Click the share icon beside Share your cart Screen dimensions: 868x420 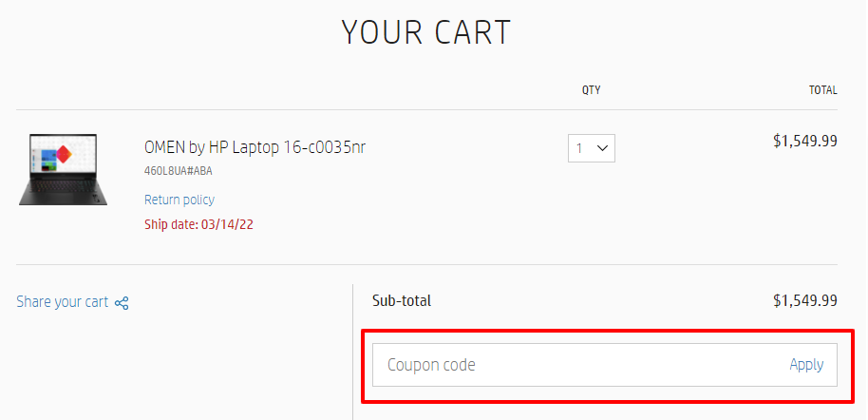[x=122, y=303]
